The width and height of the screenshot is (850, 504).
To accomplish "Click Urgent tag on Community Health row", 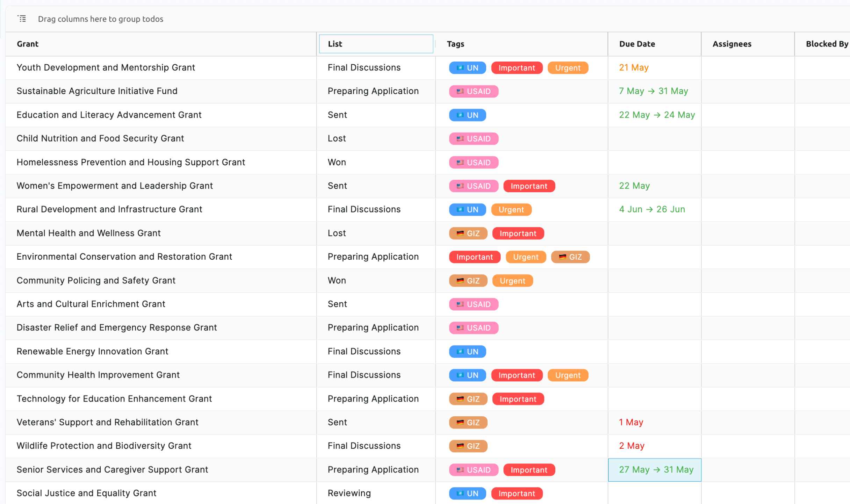I will [x=568, y=375].
